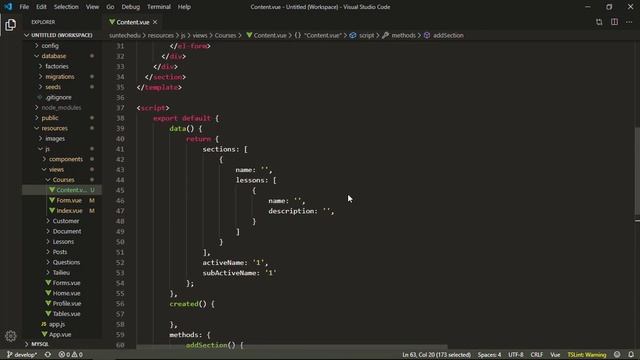
Task: Collapse the Courses folder
Action: click(63, 180)
